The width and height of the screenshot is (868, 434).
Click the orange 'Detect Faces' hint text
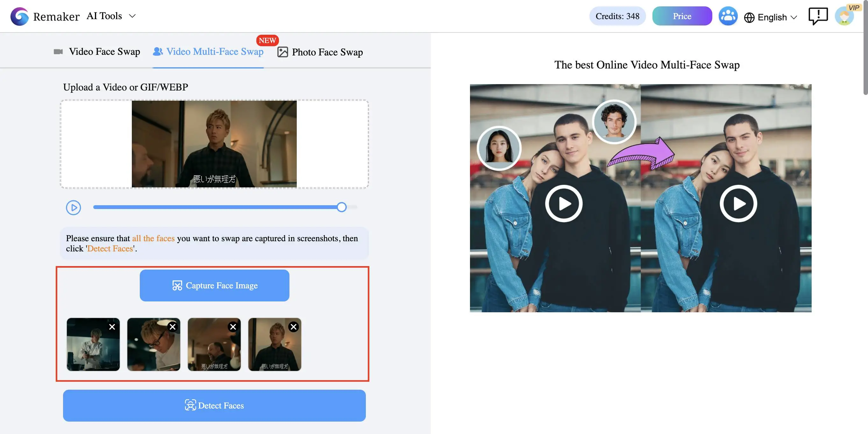tap(110, 249)
